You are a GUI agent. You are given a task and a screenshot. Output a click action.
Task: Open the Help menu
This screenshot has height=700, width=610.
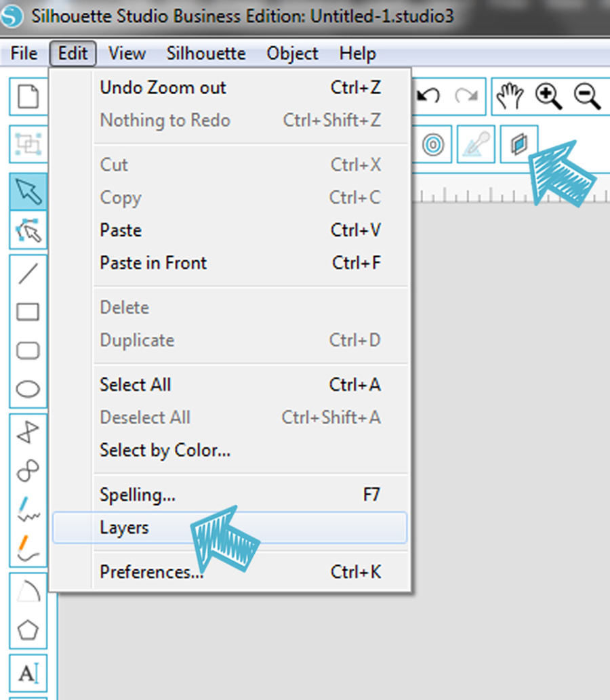358,54
